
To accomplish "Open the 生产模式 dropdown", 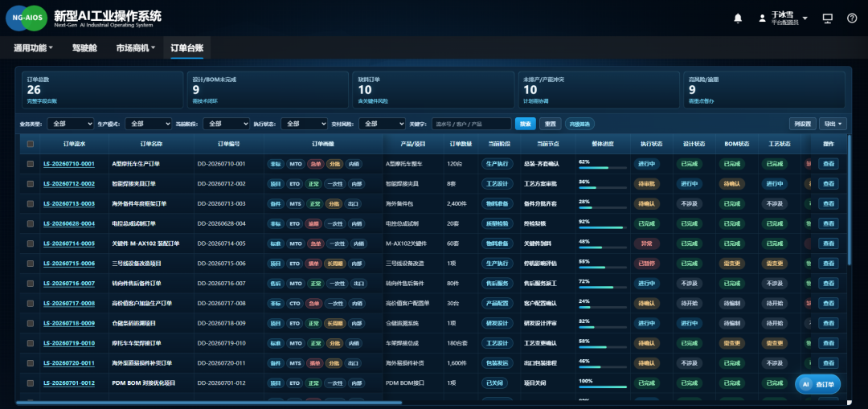I will coord(149,124).
